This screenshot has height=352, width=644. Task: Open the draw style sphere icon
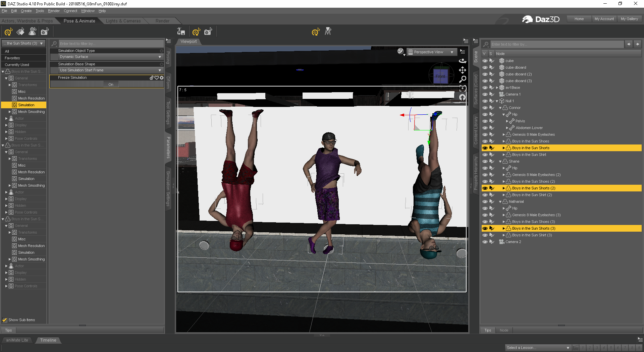400,52
